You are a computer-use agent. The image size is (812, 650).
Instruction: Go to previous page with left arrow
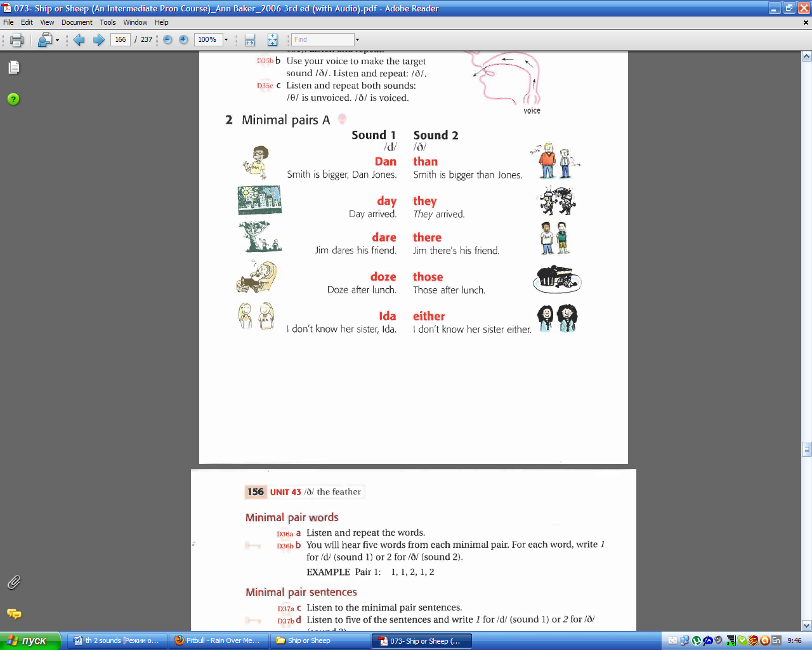coord(79,40)
